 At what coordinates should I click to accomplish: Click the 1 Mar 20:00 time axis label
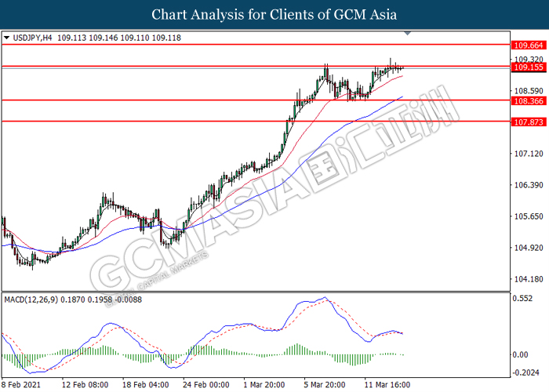coord(264,385)
